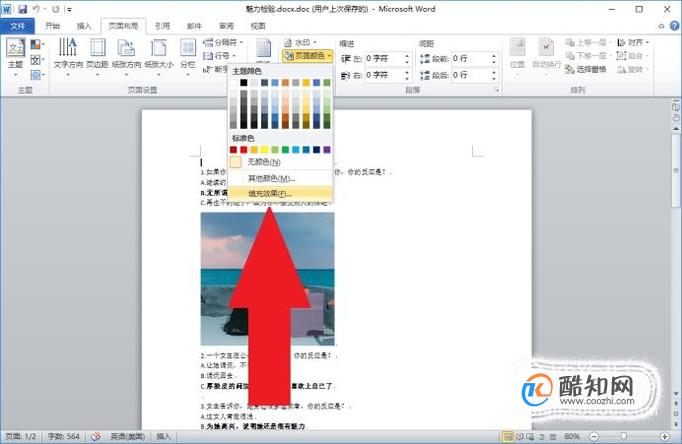Select 无颜色(N) (No Color) option
This screenshot has width=682, height=444.
tap(281, 162)
